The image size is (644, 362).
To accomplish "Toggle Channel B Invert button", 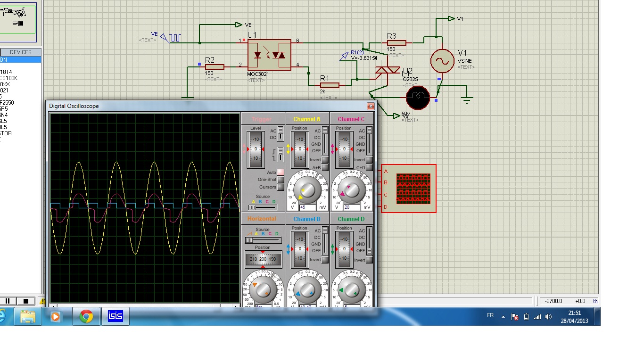I will coord(325,260).
